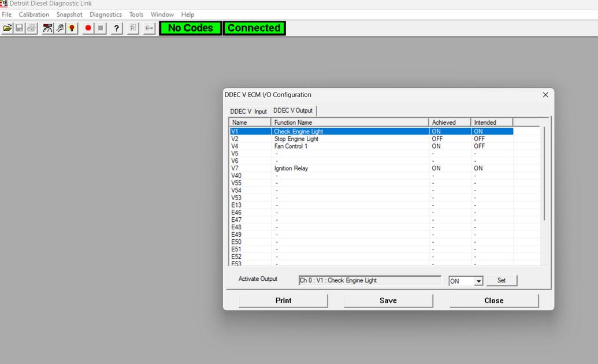Open the Calibration menu
598x364 pixels.
(x=34, y=14)
